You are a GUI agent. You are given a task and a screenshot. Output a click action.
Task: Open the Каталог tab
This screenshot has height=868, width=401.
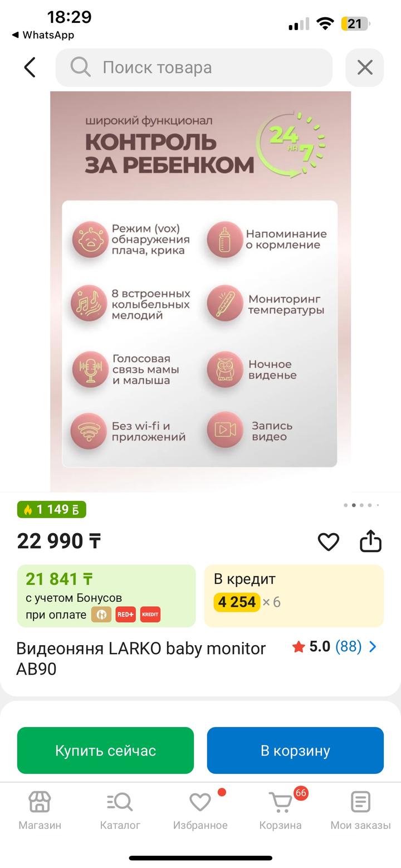120,811
